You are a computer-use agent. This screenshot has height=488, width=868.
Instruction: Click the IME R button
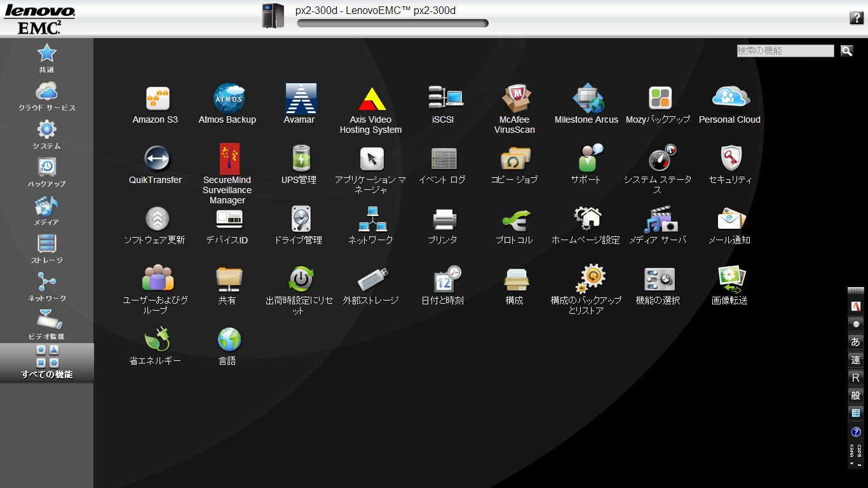855,377
